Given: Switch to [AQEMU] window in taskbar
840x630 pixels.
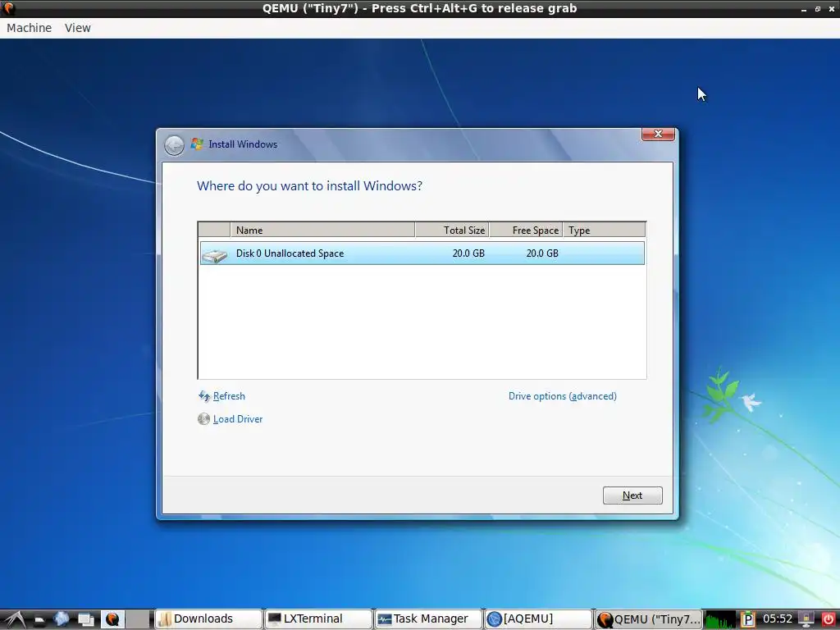Looking at the screenshot, I should 538,619.
